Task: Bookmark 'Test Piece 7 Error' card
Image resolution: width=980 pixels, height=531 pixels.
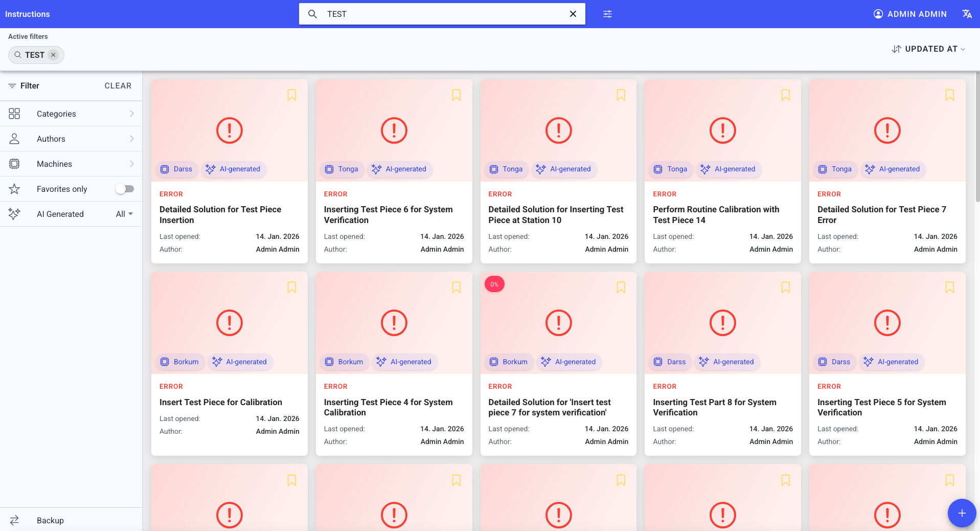Action: pos(950,95)
